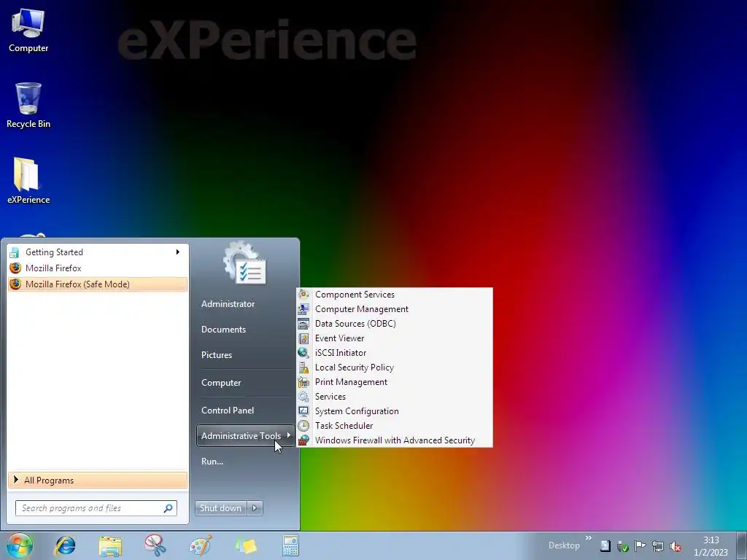Click the search magnifier button
The width and height of the screenshot is (747, 560).
pos(169,508)
